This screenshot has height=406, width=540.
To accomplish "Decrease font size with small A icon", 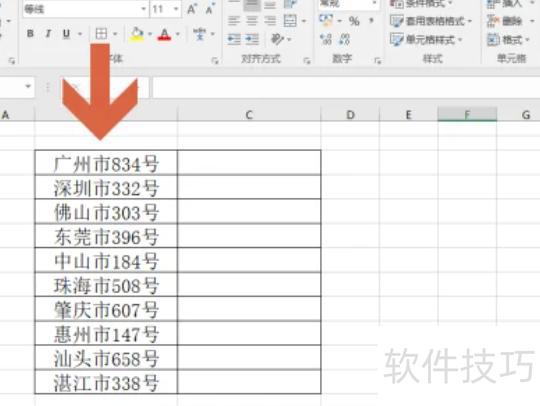I will point(209,9).
